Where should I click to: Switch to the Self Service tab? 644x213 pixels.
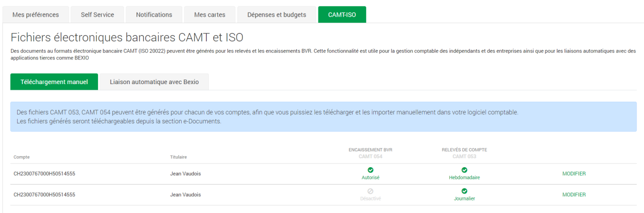click(x=98, y=15)
